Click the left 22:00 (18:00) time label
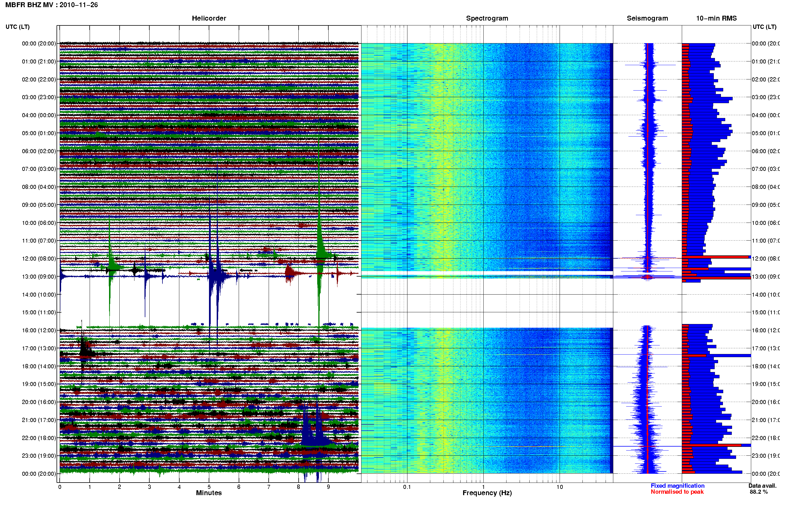The width and height of the screenshot is (812, 508). pos(39,438)
